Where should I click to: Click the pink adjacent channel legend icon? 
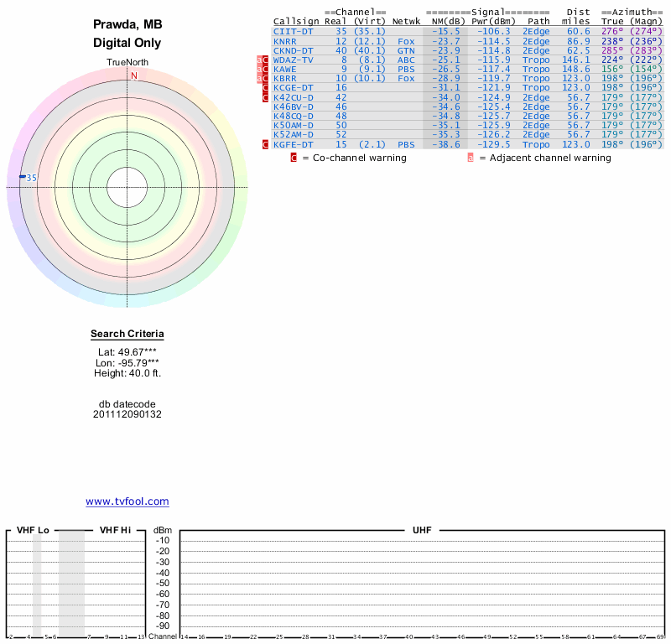[x=471, y=158]
